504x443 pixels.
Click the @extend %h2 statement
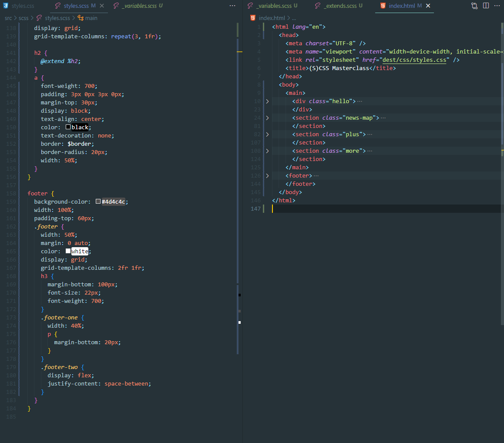point(60,61)
